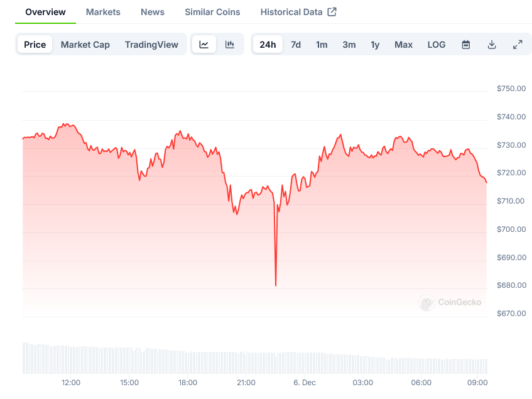Open the Similar Coins tab
532x399 pixels.
[x=212, y=12]
